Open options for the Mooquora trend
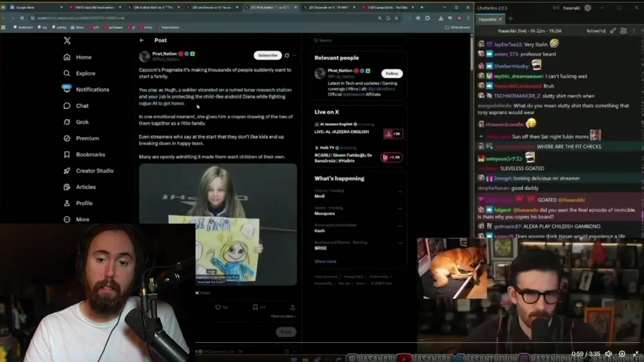The height and width of the screenshot is (362, 644). click(x=400, y=209)
